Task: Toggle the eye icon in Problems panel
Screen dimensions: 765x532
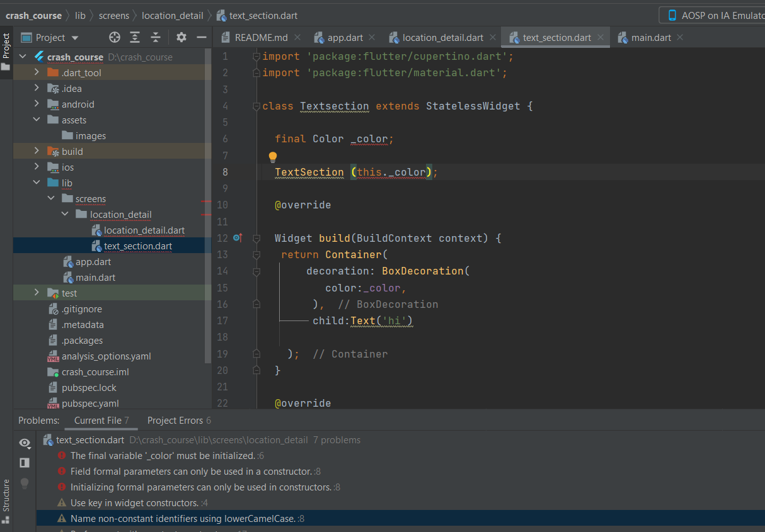Action: click(x=25, y=443)
